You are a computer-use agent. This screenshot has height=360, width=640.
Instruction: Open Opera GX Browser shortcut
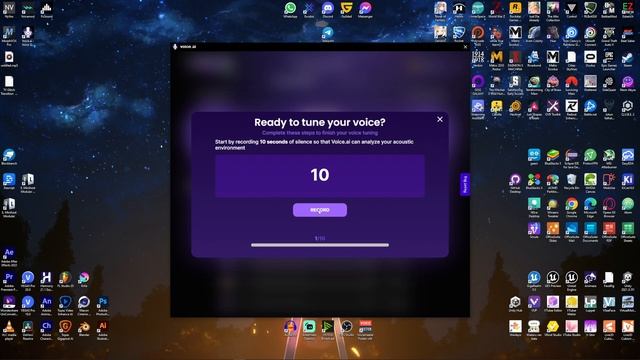point(609,207)
